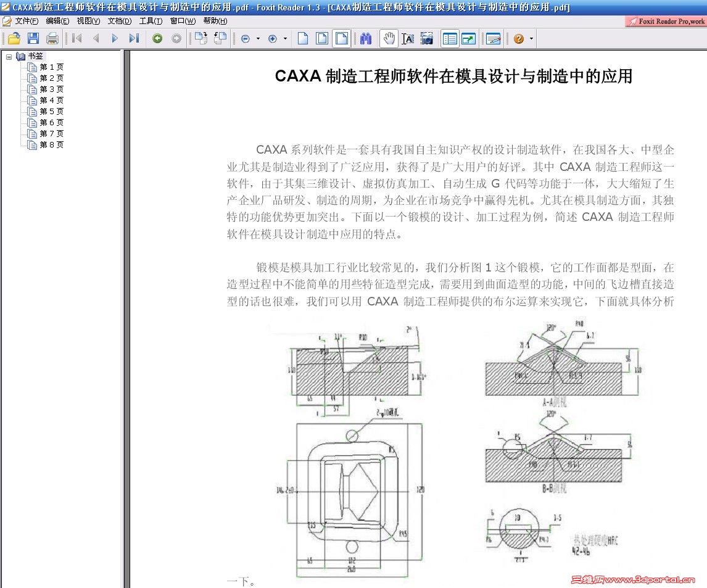Image resolution: width=707 pixels, height=588 pixels.
Task: Go to bookmark 第 6 页
Action: click(51, 123)
